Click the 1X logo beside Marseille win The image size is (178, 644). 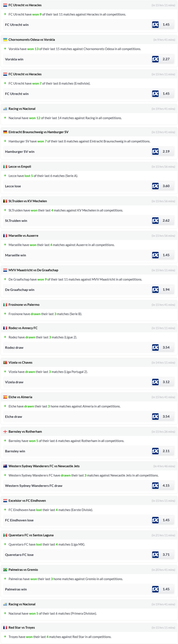(x=155, y=255)
